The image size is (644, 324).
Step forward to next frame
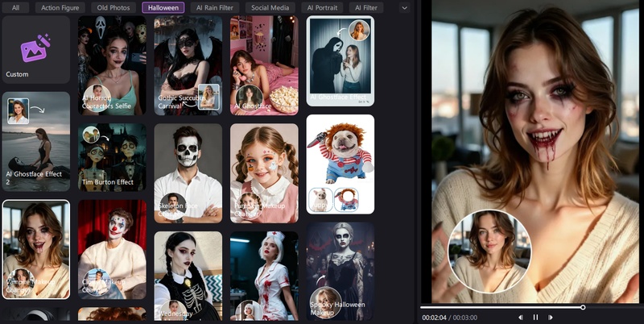click(551, 318)
